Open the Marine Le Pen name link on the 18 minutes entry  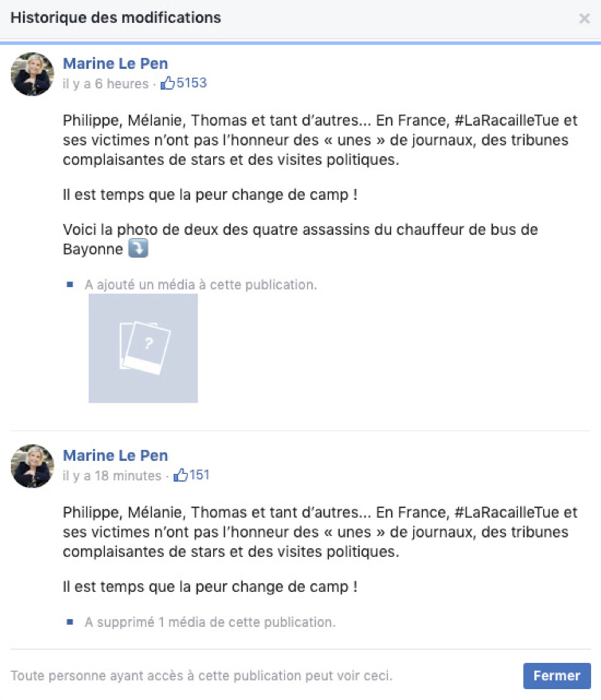[115, 455]
